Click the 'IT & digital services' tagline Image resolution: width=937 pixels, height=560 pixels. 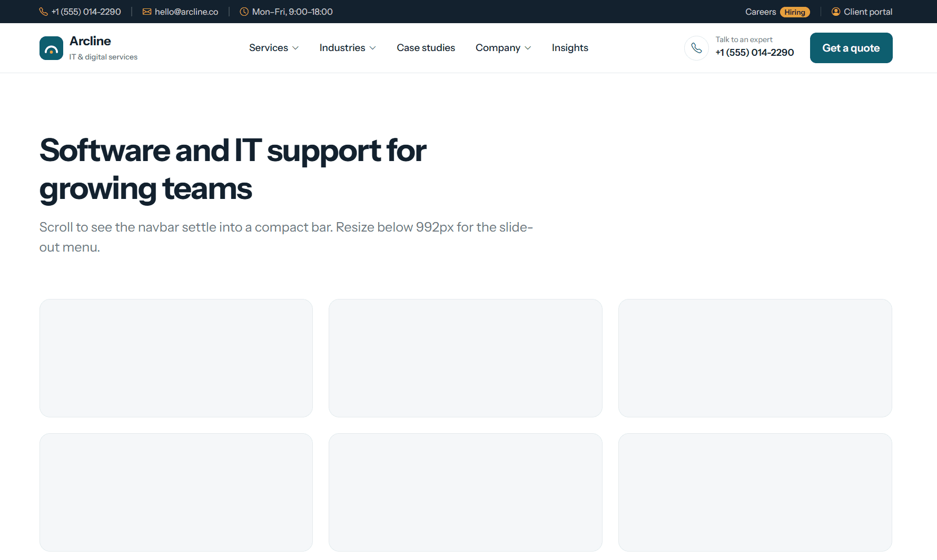103,57
